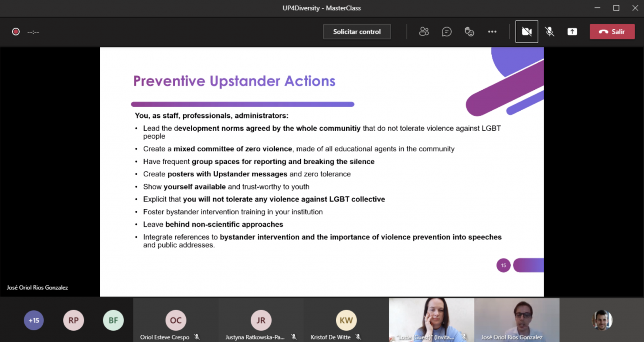This screenshot has height=342, width=644.
Task: Click the red Salir button
Action: point(612,31)
